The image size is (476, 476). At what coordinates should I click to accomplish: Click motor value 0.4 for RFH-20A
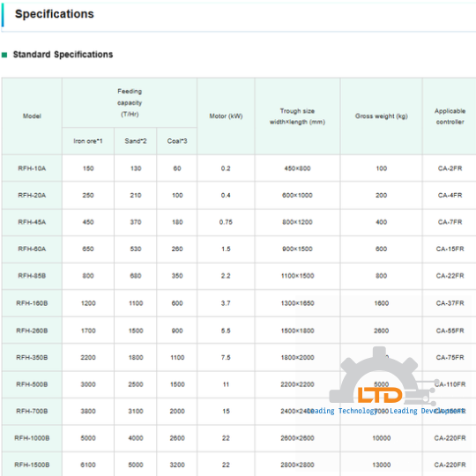[226, 195]
